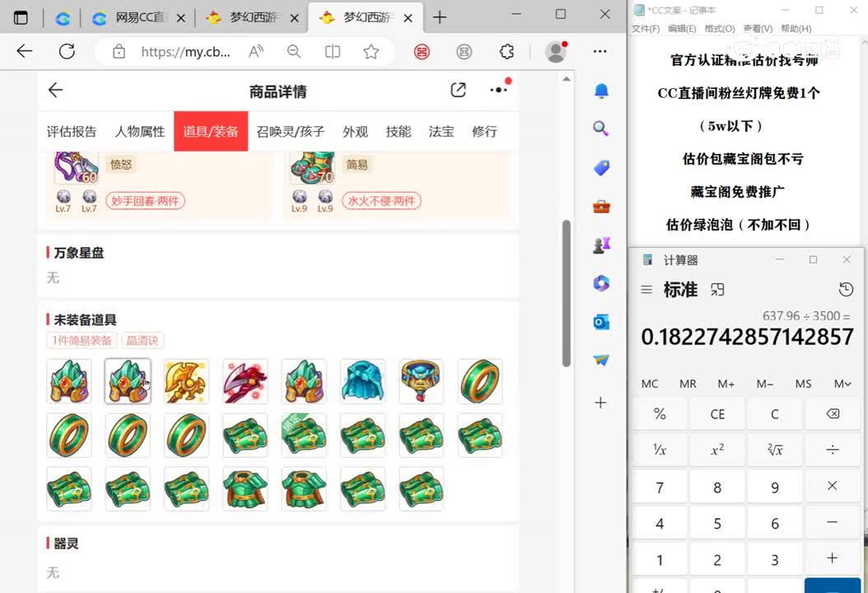Switch to 修行 tab

tap(484, 132)
